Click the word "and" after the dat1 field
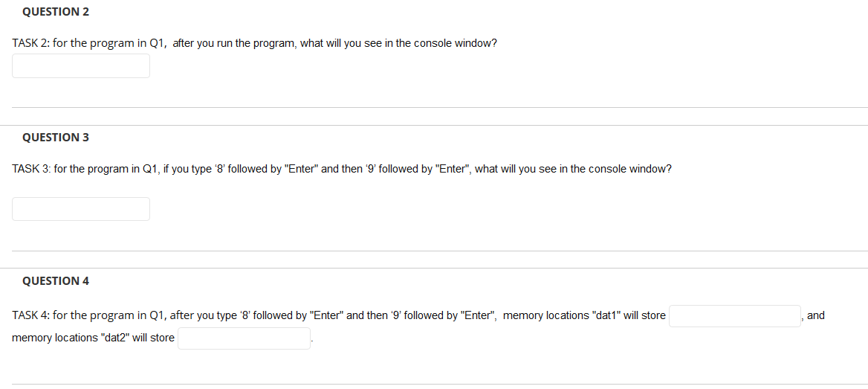The image size is (868, 389). pos(815,315)
